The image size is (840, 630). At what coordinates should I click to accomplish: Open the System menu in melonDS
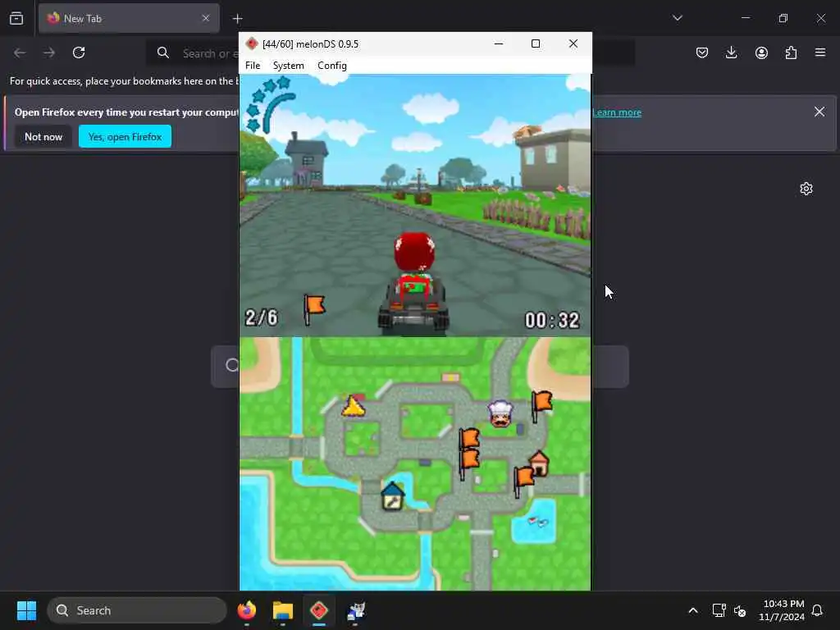pos(288,66)
